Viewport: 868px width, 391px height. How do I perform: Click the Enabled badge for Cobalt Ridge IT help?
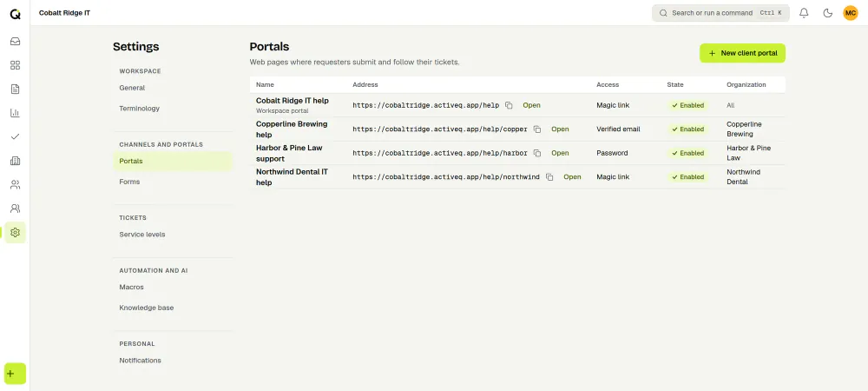tap(687, 105)
